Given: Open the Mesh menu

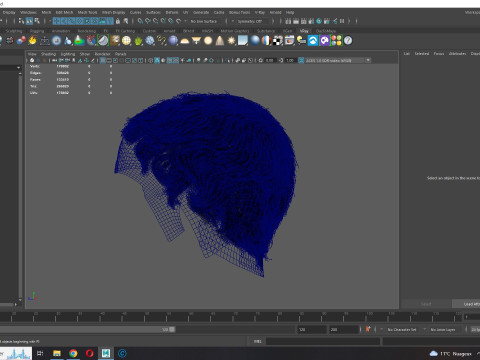Looking at the screenshot, I should coord(46,12).
